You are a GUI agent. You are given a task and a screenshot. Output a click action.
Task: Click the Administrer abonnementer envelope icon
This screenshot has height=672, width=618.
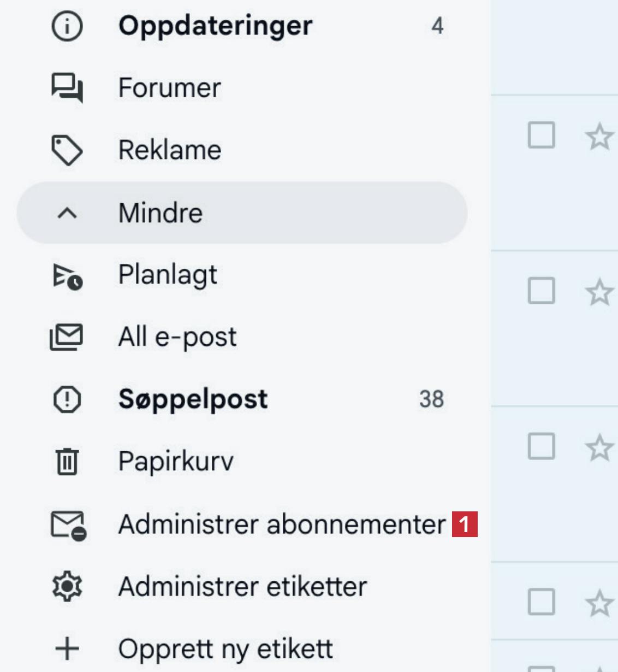[x=68, y=524]
